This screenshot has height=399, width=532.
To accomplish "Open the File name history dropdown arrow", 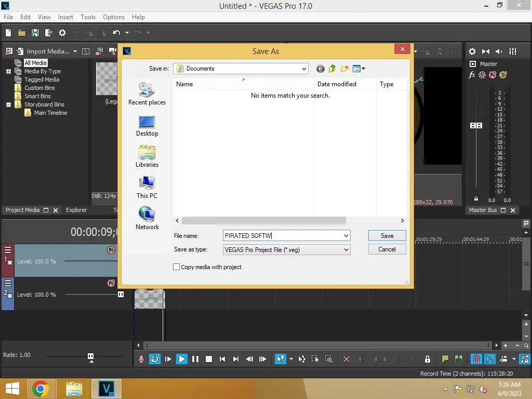I will 346,235.
